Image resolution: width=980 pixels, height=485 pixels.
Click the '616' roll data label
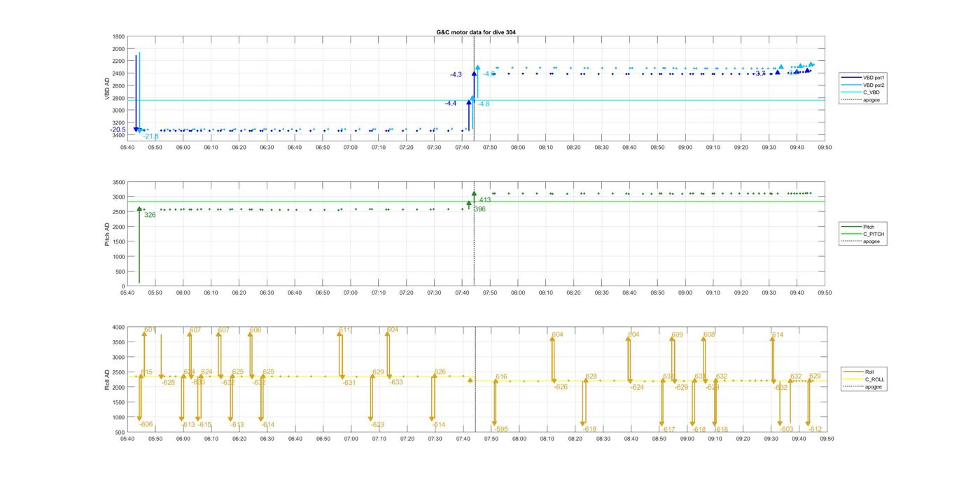501,377
